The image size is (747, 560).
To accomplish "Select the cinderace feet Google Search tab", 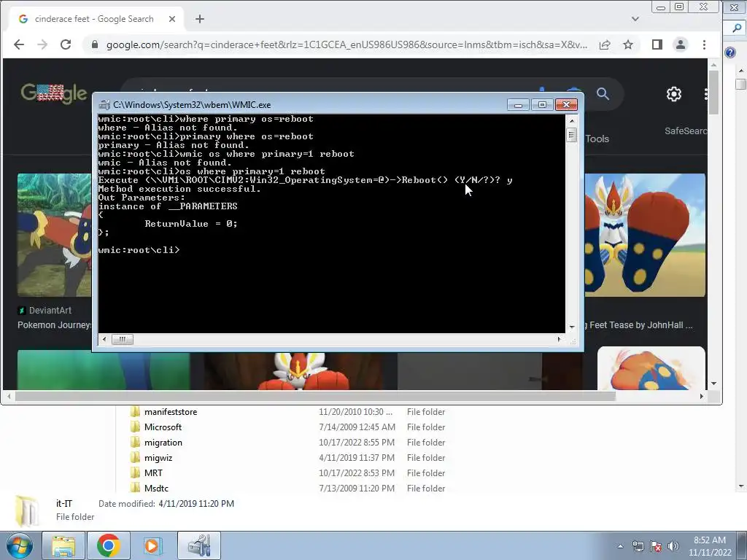I will pyautogui.click(x=94, y=19).
